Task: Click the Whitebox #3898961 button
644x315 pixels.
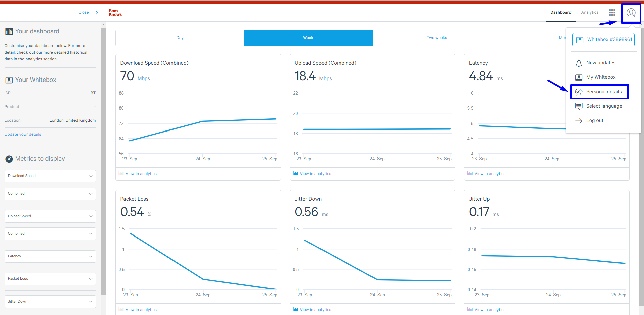Action: click(x=603, y=39)
